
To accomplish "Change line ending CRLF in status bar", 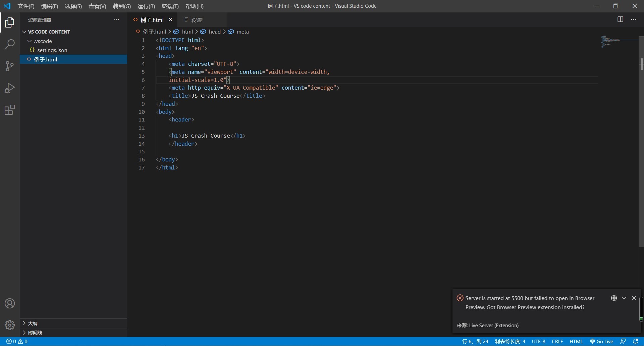I will click(557, 341).
